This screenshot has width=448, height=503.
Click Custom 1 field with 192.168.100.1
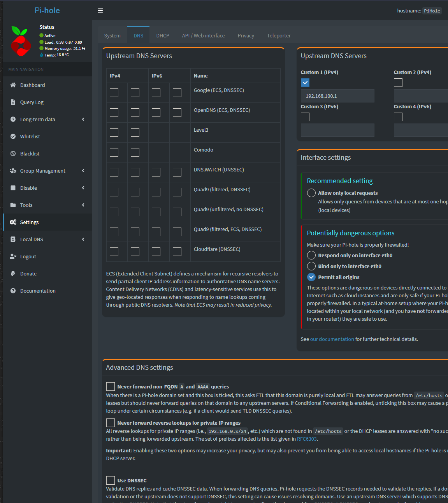coord(337,96)
